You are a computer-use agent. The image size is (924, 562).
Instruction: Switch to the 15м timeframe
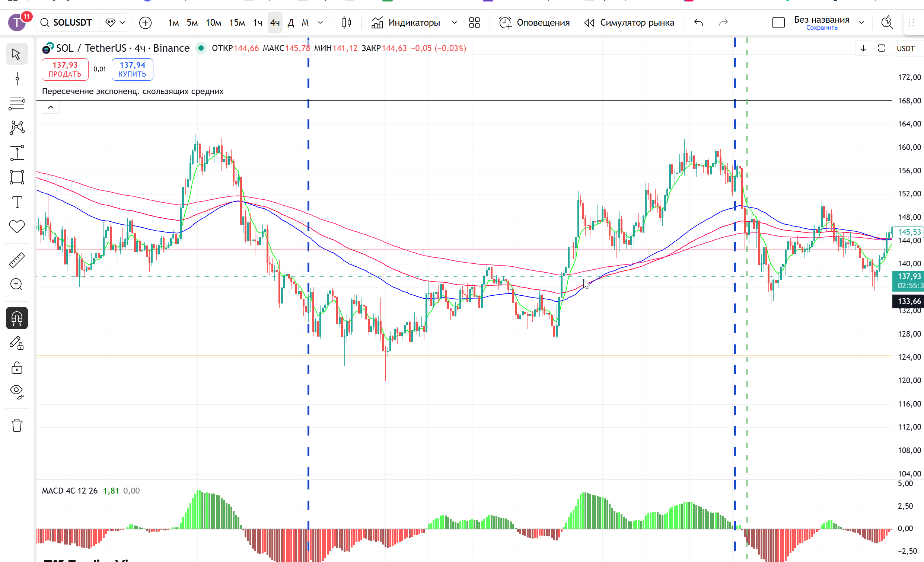click(237, 23)
